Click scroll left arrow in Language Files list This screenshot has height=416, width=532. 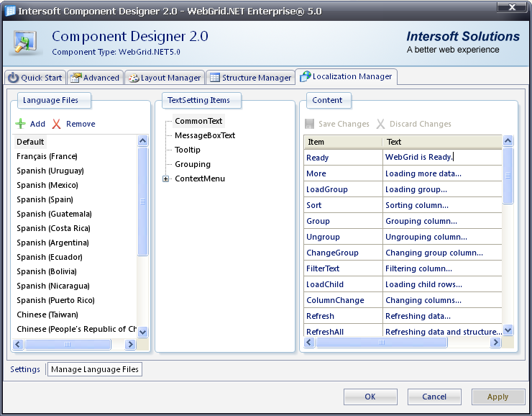(18, 344)
